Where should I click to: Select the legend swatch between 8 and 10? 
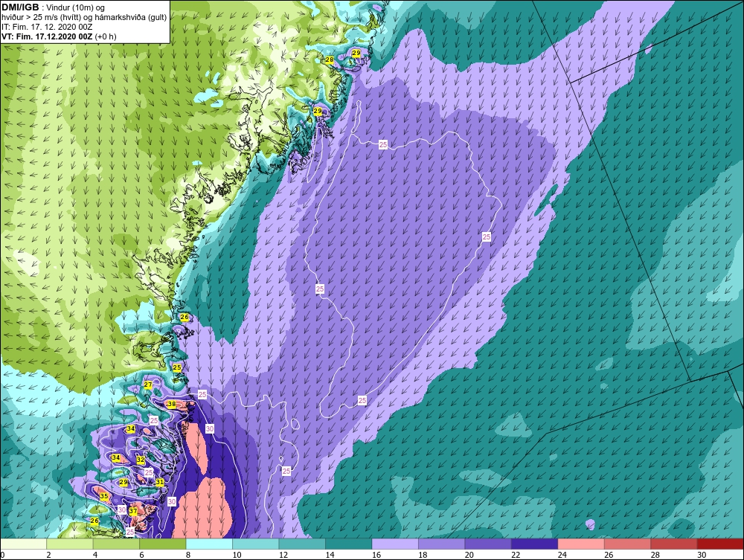[x=209, y=544]
